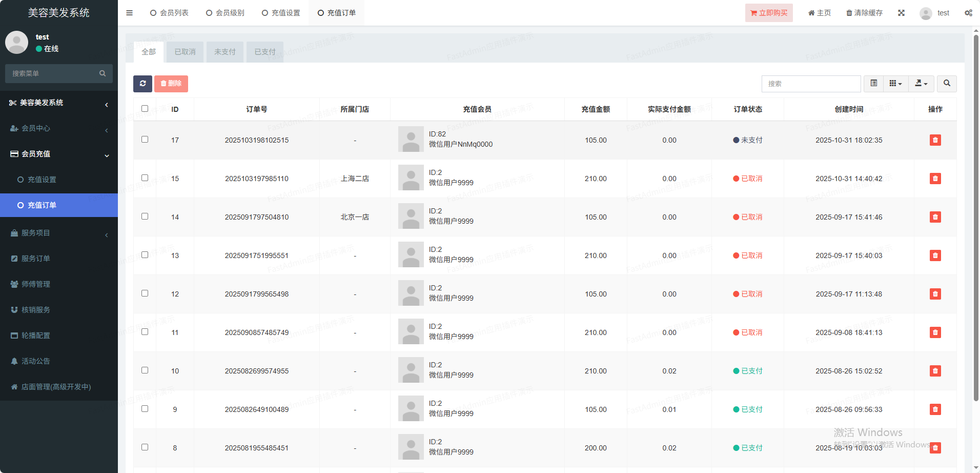This screenshot has width=980, height=473.
Task: Check the select-all checkbox in header
Action: pyautogui.click(x=145, y=109)
